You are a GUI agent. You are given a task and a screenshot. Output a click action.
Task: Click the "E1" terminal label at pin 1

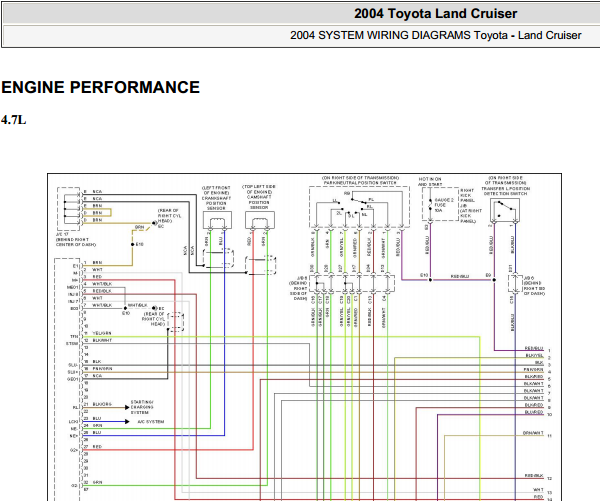(x=75, y=266)
